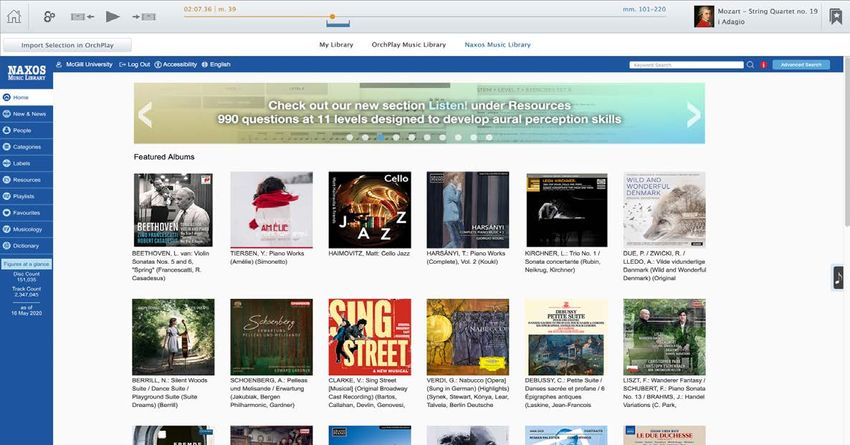Open the Schoenberg Pelleas album cover

pyautogui.click(x=272, y=337)
